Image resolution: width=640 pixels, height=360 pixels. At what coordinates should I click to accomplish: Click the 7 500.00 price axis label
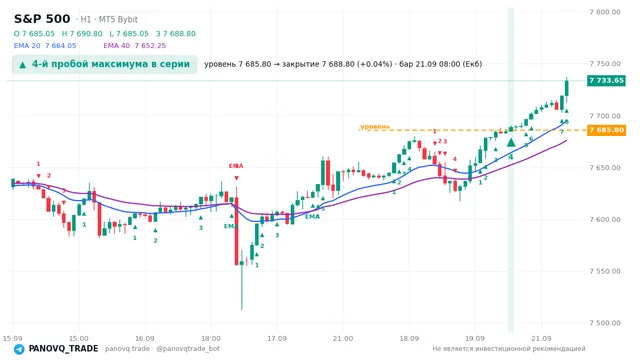coord(605,323)
